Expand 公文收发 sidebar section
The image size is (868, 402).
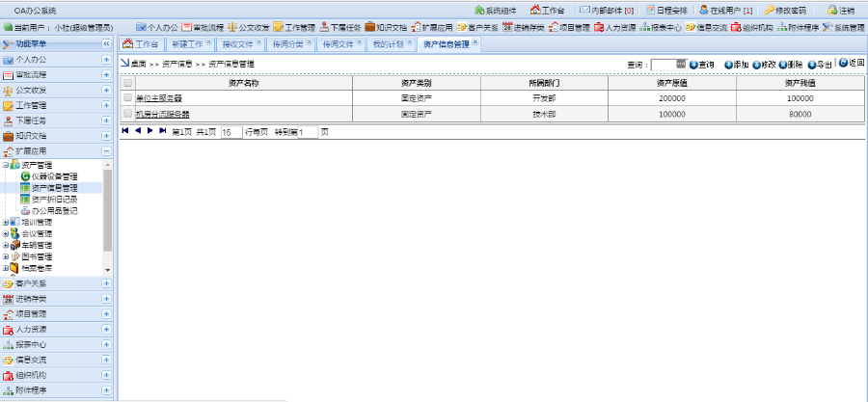click(x=106, y=90)
